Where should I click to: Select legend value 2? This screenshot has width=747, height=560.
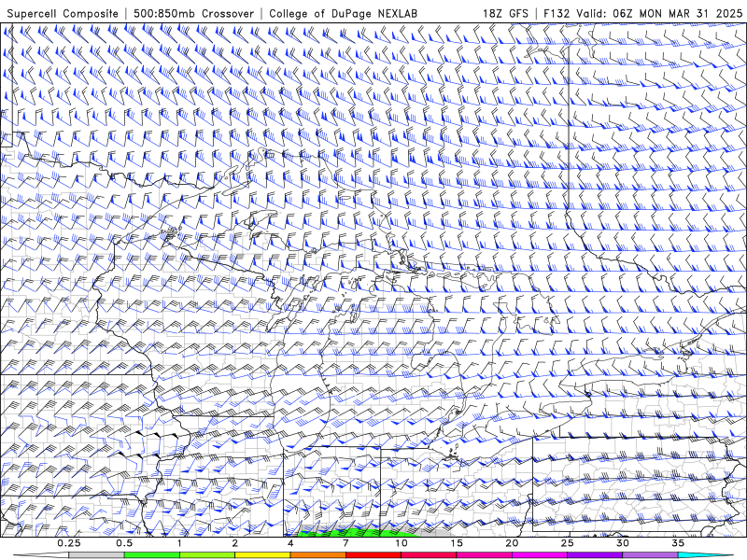coord(235,543)
